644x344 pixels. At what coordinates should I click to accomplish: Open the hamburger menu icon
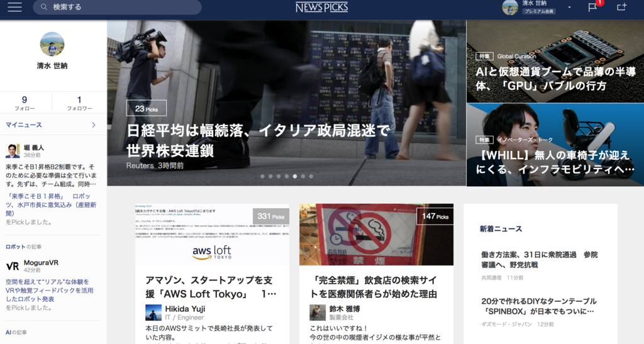(x=14, y=7)
